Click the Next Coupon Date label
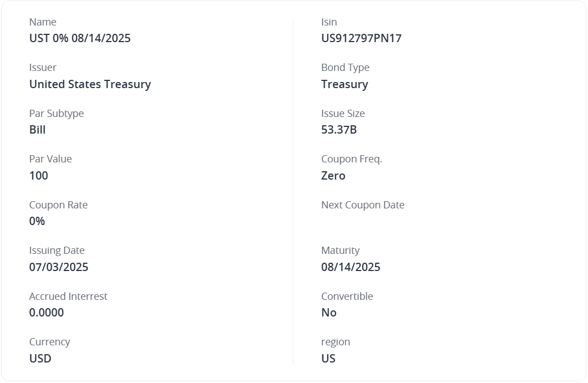The width and height of the screenshot is (588, 383). [363, 205]
